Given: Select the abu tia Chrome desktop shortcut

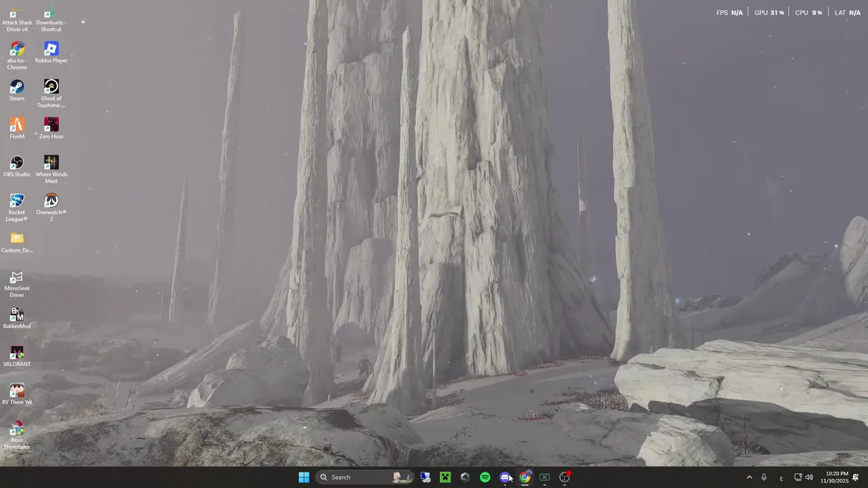Looking at the screenshot, I should point(17,56).
